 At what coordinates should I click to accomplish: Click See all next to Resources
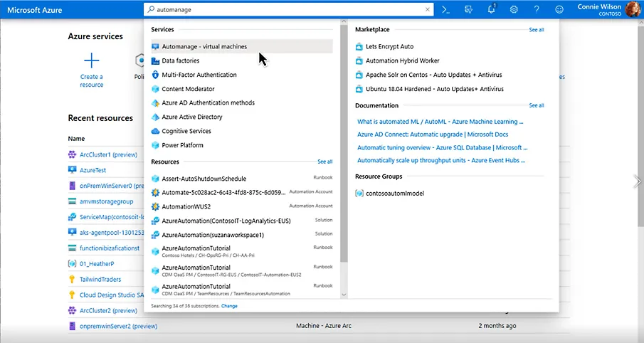click(x=324, y=162)
